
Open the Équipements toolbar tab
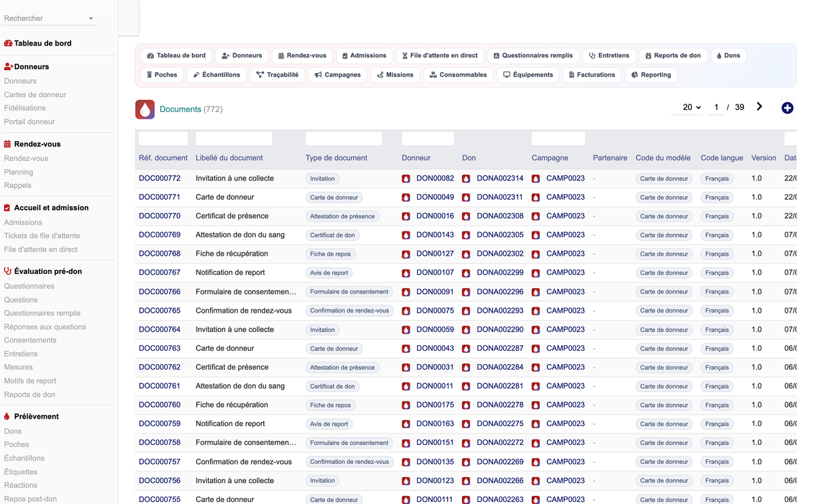[530, 75]
